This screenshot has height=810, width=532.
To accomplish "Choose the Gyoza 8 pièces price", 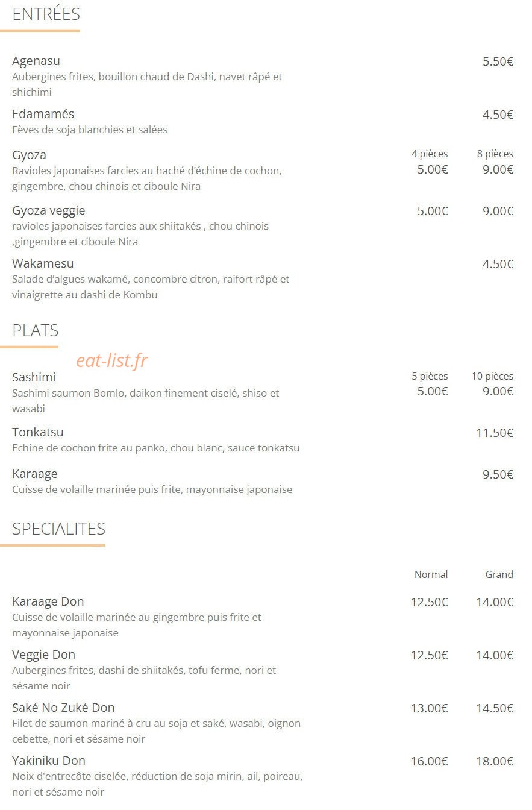I will coord(498,169).
